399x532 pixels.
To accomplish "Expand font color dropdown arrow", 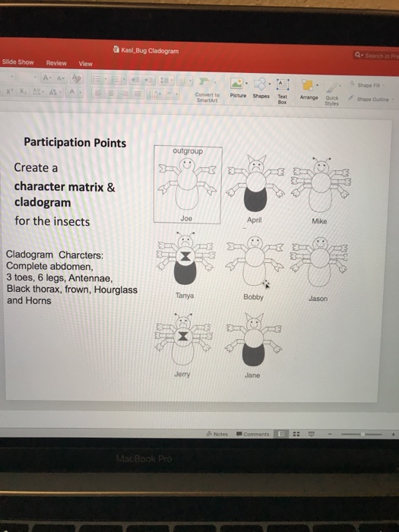I will 80,92.
